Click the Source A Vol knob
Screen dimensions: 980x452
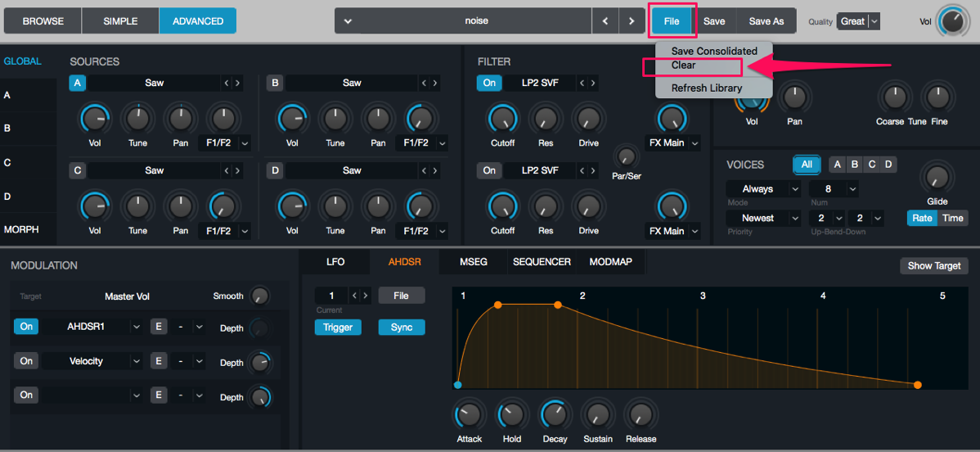pyautogui.click(x=94, y=118)
